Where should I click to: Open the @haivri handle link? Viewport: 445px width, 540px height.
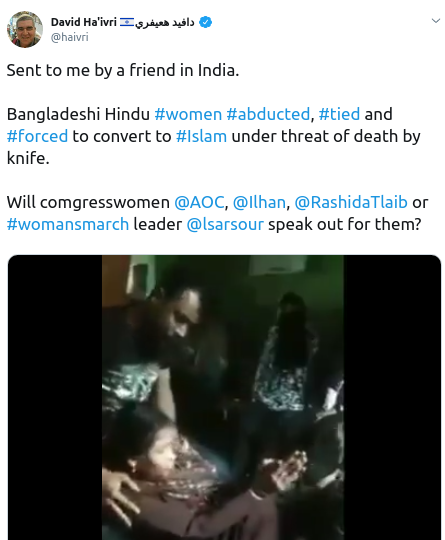[70, 37]
